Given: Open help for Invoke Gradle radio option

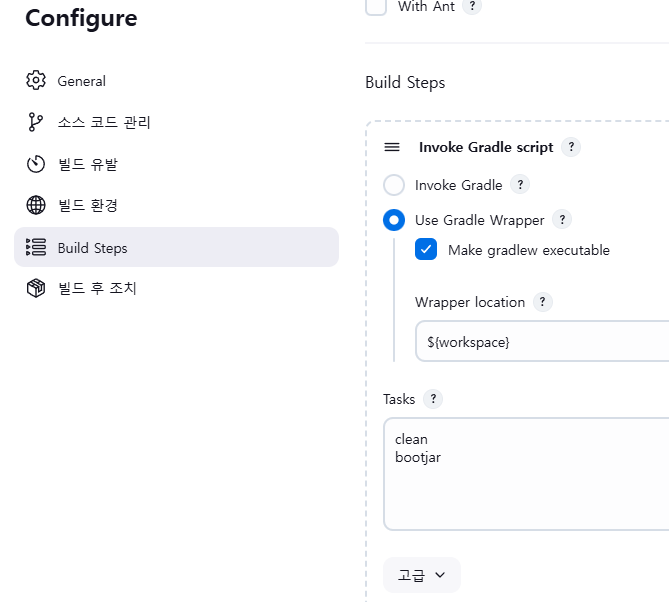Looking at the screenshot, I should [520, 185].
